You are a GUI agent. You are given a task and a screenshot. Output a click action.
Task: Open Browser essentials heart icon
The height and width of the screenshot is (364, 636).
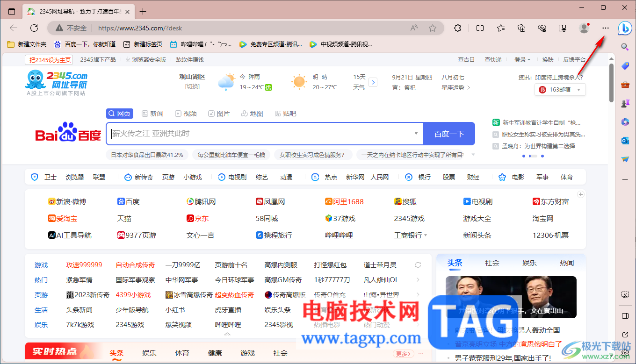click(x=542, y=28)
